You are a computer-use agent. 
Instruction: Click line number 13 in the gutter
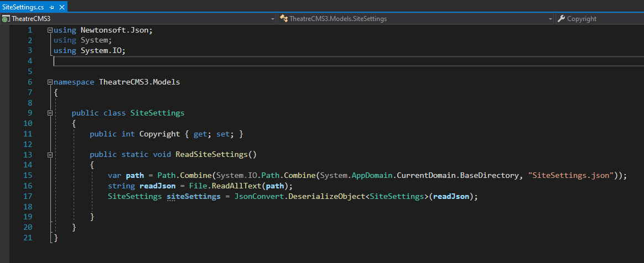(x=28, y=155)
